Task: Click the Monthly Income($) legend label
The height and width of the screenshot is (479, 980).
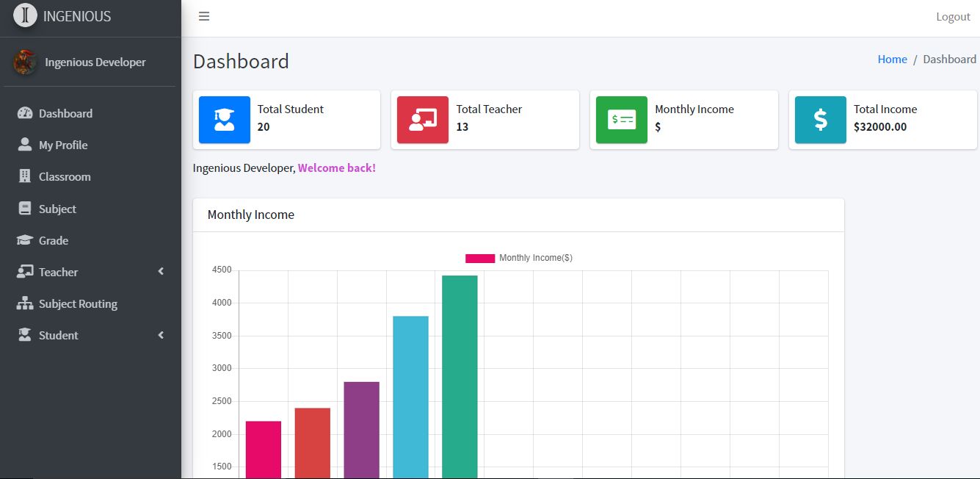Action: point(536,258)
